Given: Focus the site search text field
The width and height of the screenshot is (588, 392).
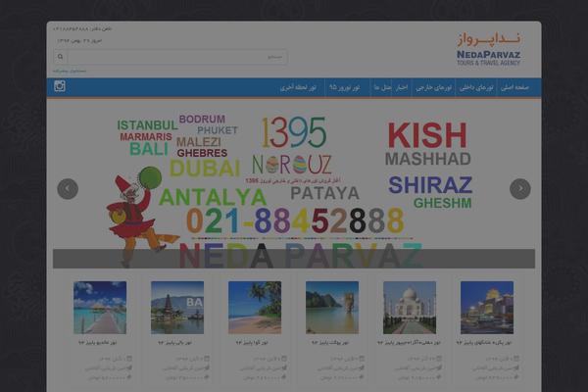Looking at the screenshot, I should point(177,57).
